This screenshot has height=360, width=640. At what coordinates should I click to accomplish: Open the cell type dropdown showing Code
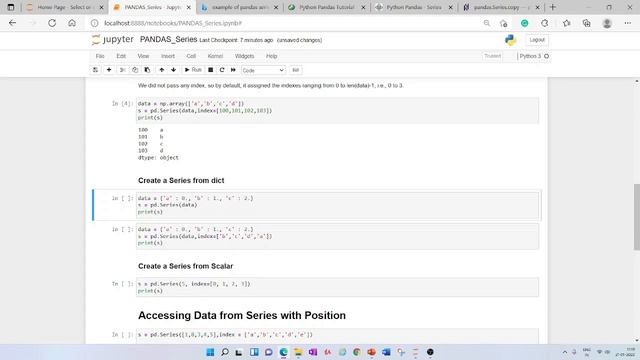(263, 70)
